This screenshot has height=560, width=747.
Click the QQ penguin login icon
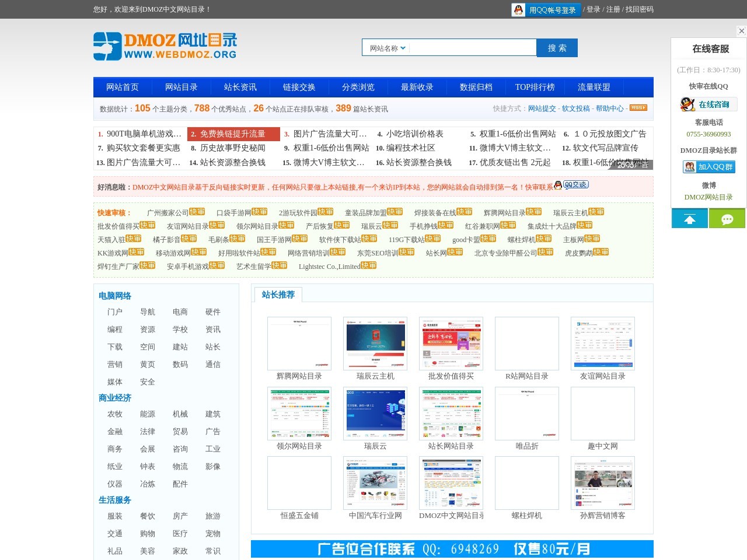[x=518, y=10]
